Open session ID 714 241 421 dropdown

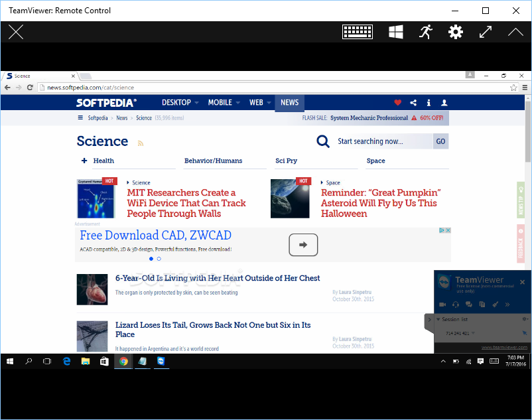[x=474, y=333]
